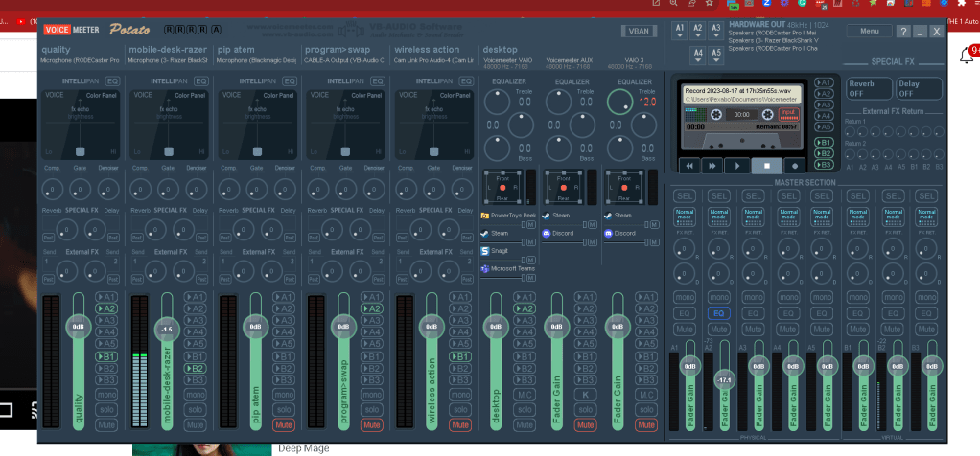The image size is (980, 456).
Task: Open the EQ for the quality strip
Action: point(112,81)
